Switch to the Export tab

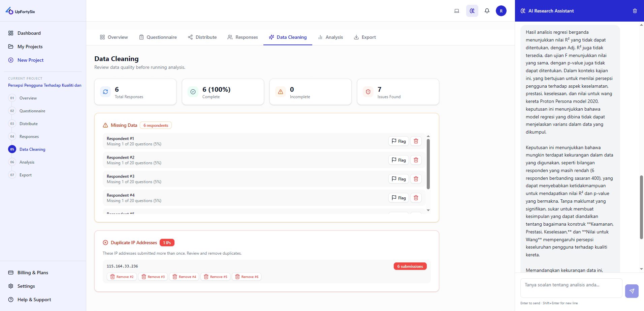point(365,37)
